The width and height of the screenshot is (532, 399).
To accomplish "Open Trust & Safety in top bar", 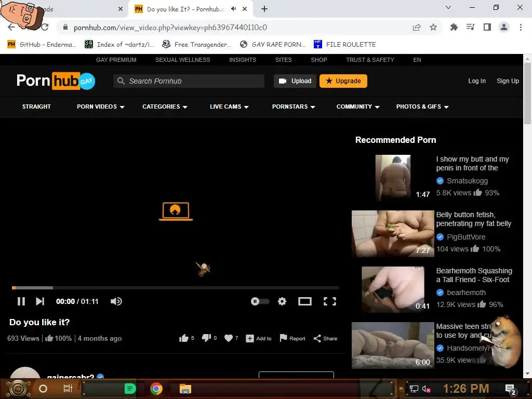I will tap(370, 60).
